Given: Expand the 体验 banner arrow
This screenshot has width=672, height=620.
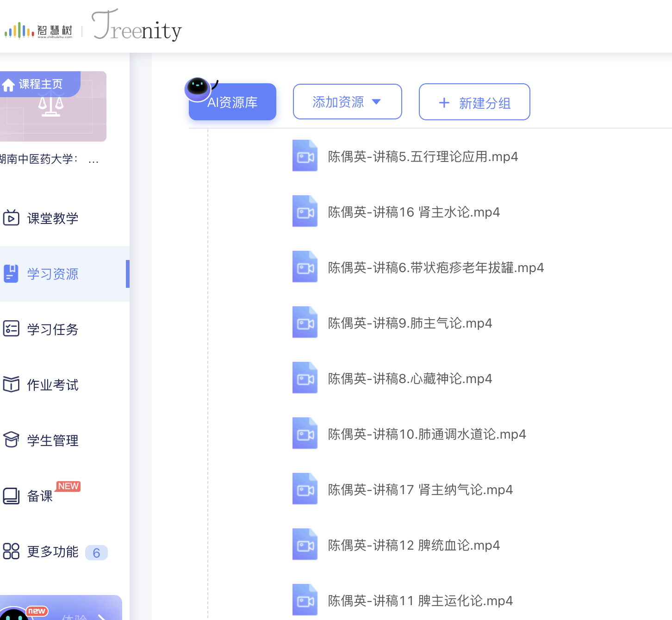Looking at the screenshot, I should pos(102,616).
